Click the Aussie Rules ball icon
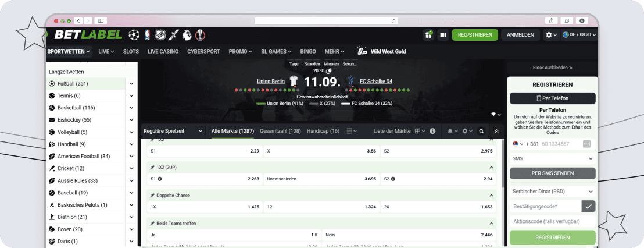The width and height of the screenshot is (644, 248). (52, 180)
